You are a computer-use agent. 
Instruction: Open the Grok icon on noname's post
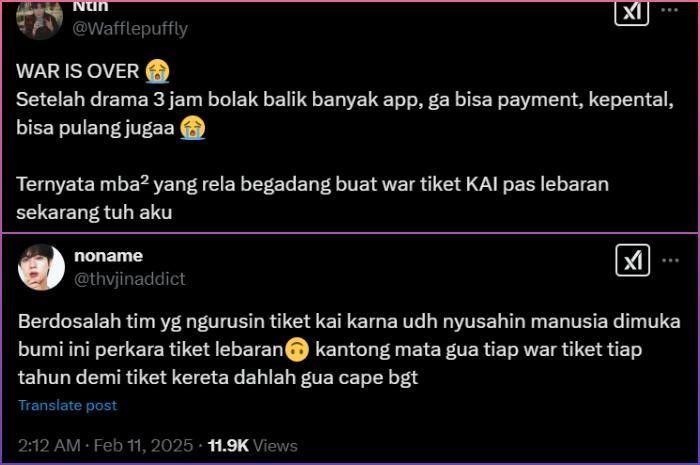tap(633, 260)
